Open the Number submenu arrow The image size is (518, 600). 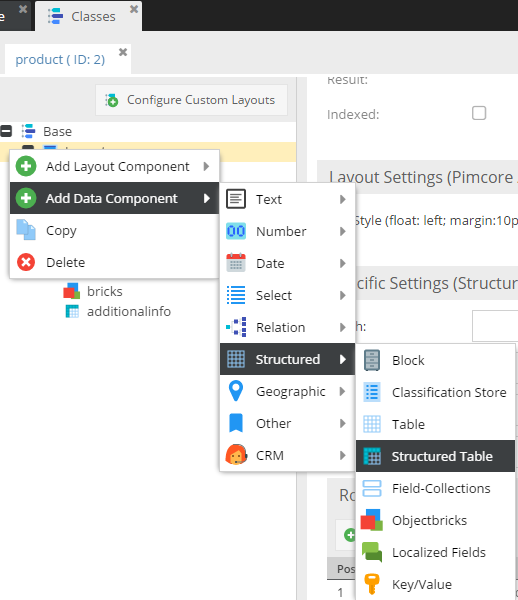342,231
